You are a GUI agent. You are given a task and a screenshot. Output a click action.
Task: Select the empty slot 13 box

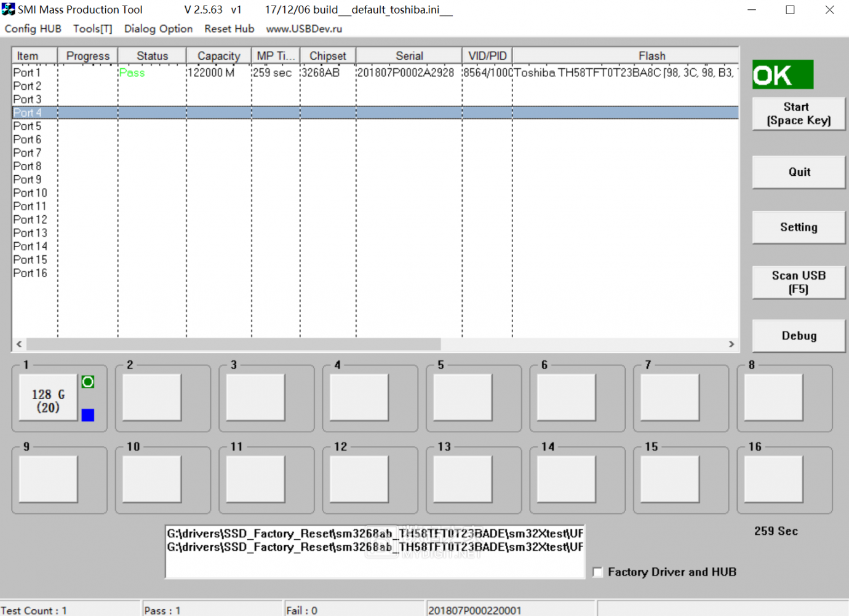point(463,479)
